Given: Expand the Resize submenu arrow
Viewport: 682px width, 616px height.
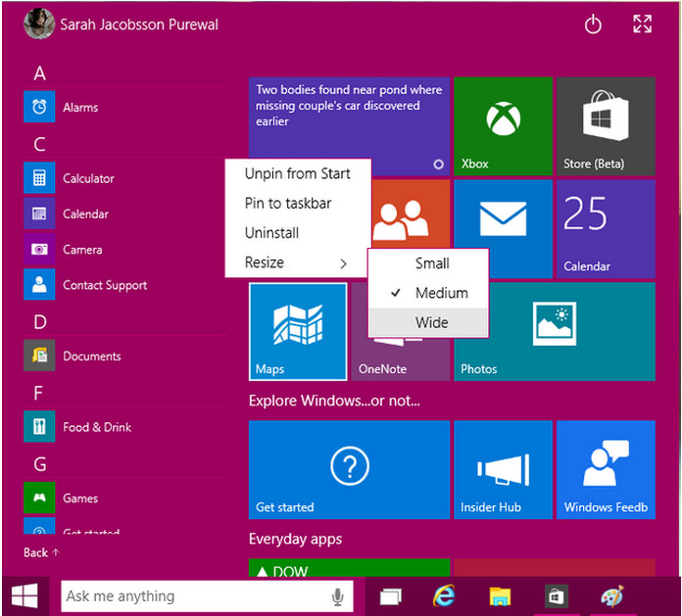Looking at the screenshot, I should [343, 263].
